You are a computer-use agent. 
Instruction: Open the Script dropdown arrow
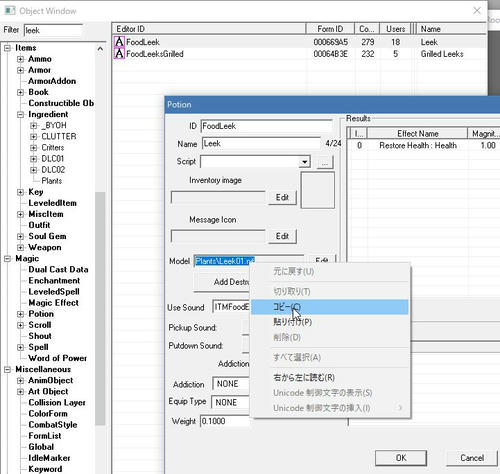pos(304,162)
